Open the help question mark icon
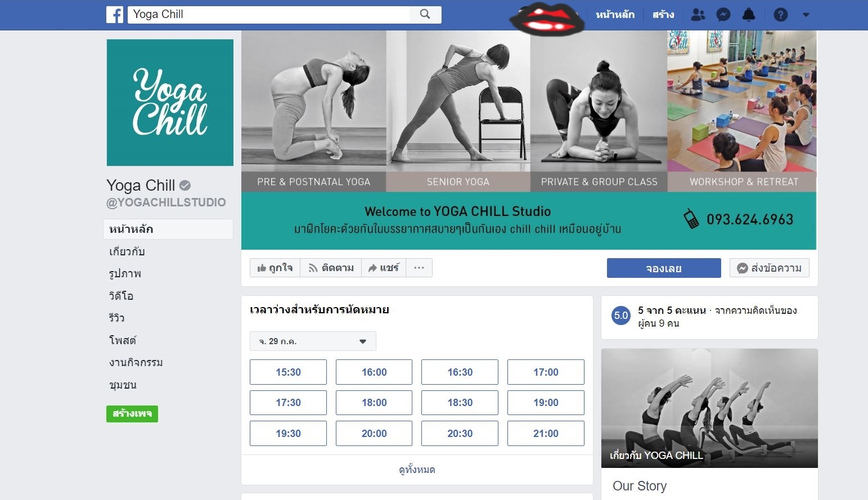 pyautogui.click(x=781, y=15)
